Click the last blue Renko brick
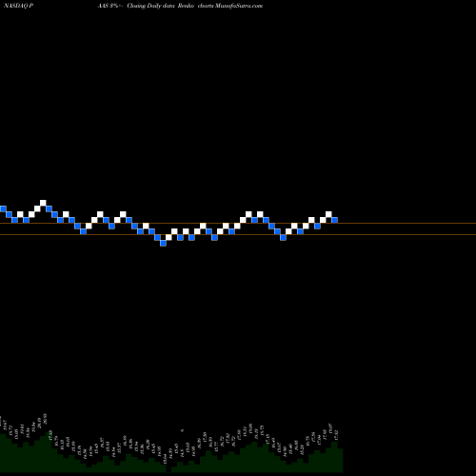This screenshot has width=476, height=476. [x=335, y=220]
